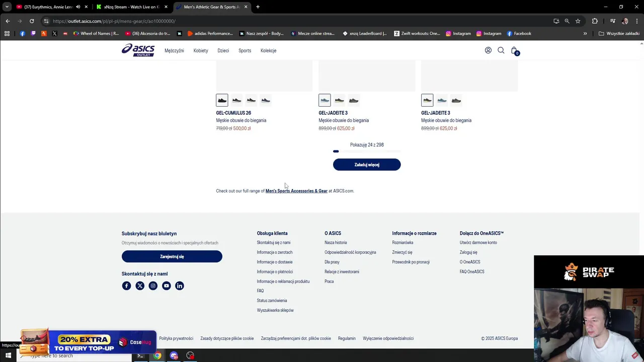Image resolution: width=644 pixels, height=362 pixels.
Task: Open Chrome from the Windows taskbar
Action: (x=157, y=355)
